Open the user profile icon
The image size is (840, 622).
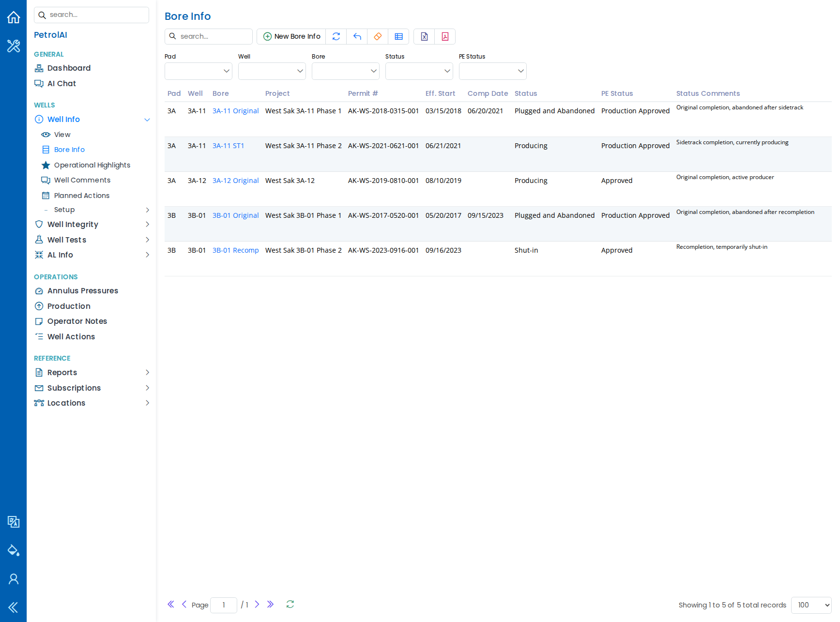click(14, 579)
